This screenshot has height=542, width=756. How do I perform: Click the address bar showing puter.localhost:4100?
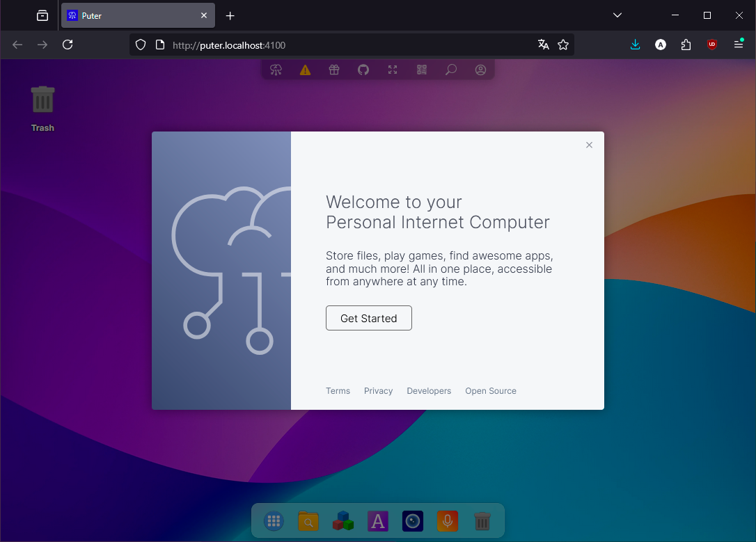click(x=352, y=45)
